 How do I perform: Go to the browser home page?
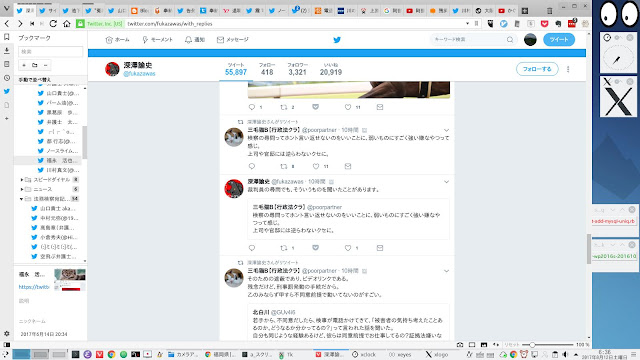click(67, 24)
